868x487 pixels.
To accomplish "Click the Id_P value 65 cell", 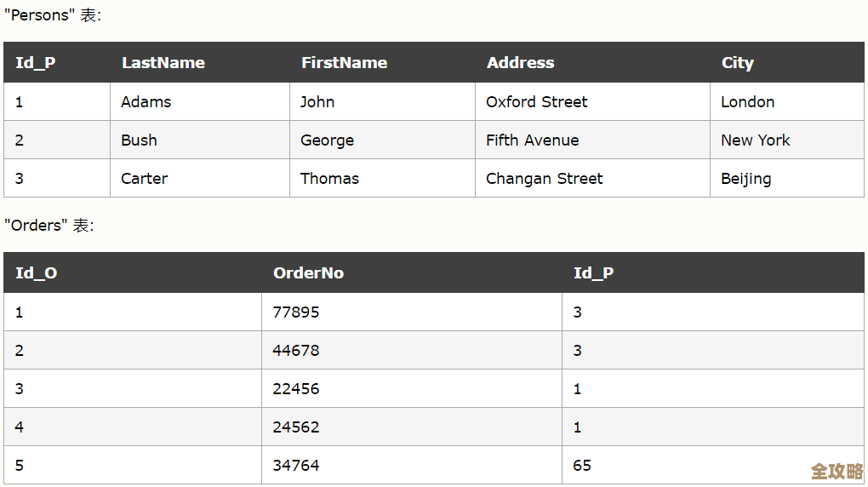I will [x=582, y=466].
